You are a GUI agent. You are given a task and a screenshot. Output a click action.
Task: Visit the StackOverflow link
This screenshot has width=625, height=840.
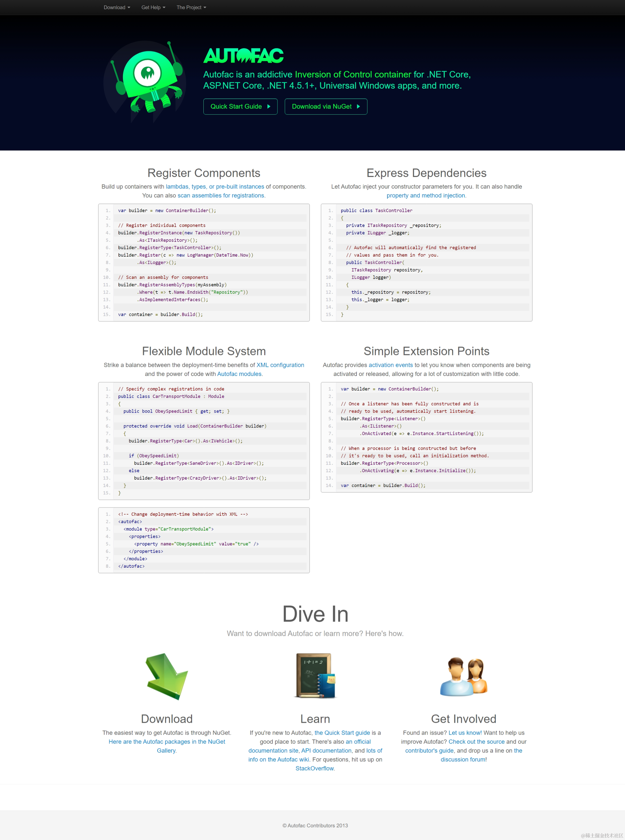[315, 769]
